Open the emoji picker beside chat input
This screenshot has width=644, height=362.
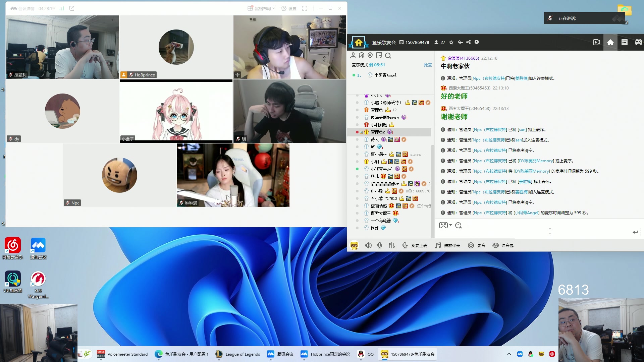[459, 226]
